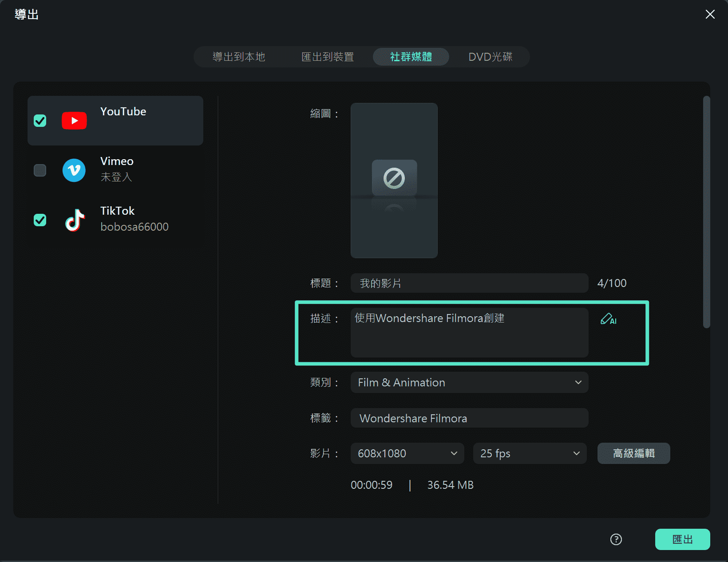Switch to the 匯出到裝置 tab

(x=328, y=57)
